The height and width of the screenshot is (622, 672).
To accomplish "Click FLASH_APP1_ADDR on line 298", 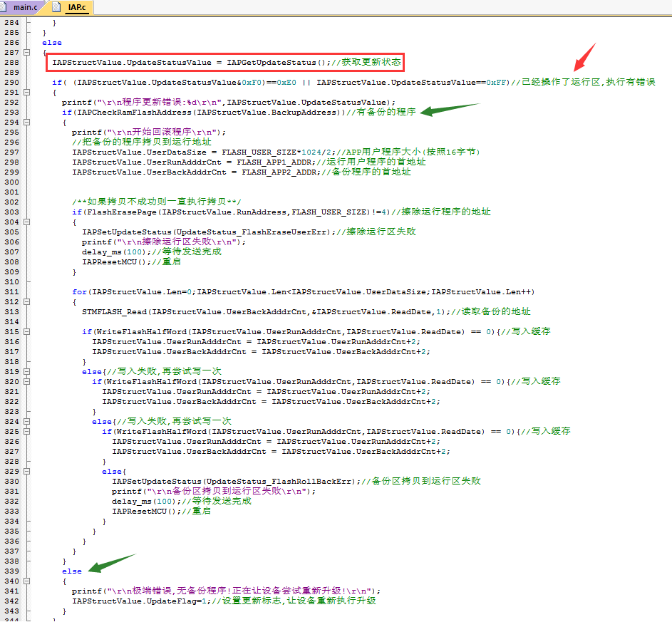I will [x=275, y=162].
